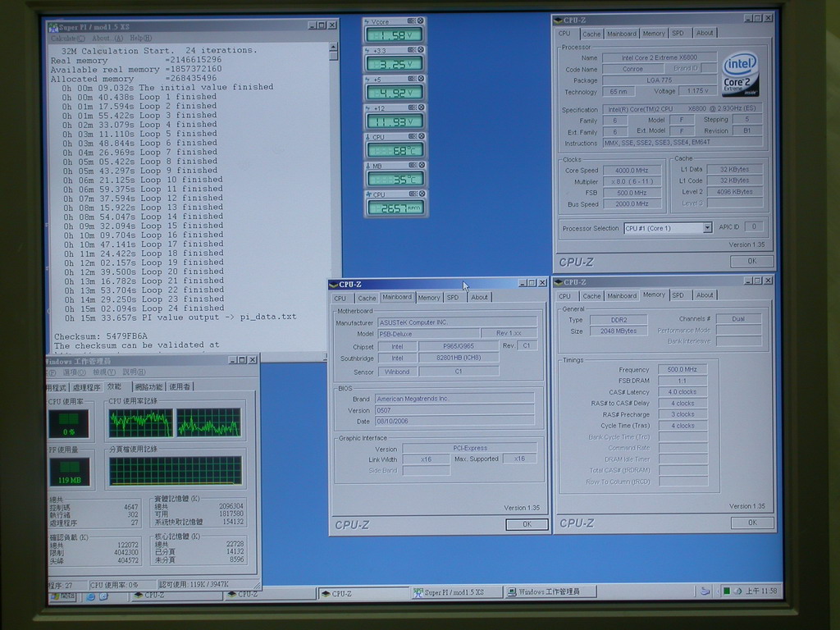Open the 說明(H) menu in Task Manager
Screen dimensions: 840x630
tap(134, 372)
